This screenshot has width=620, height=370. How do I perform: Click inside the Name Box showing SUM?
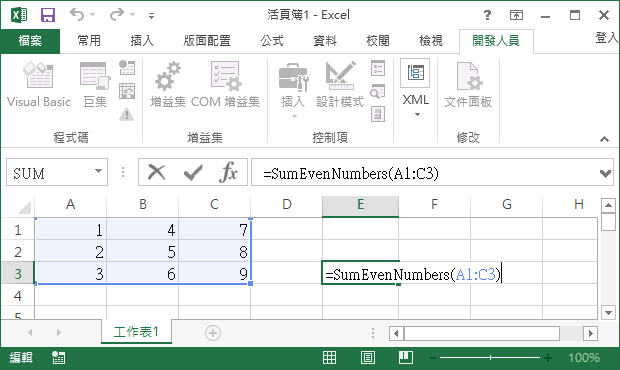[49, 172]
